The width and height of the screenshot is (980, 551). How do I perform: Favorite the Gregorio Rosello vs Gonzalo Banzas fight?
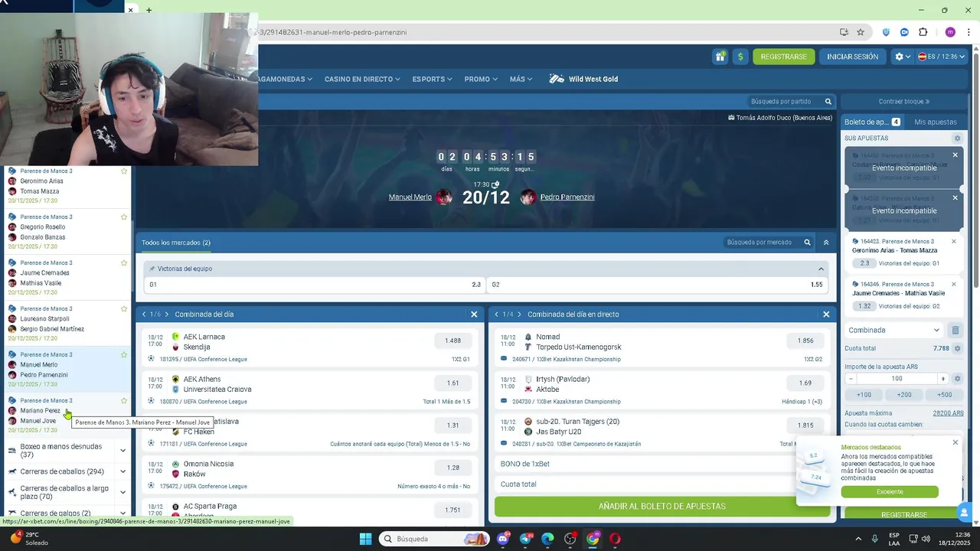pyautogui.click(x=124, y=217)
